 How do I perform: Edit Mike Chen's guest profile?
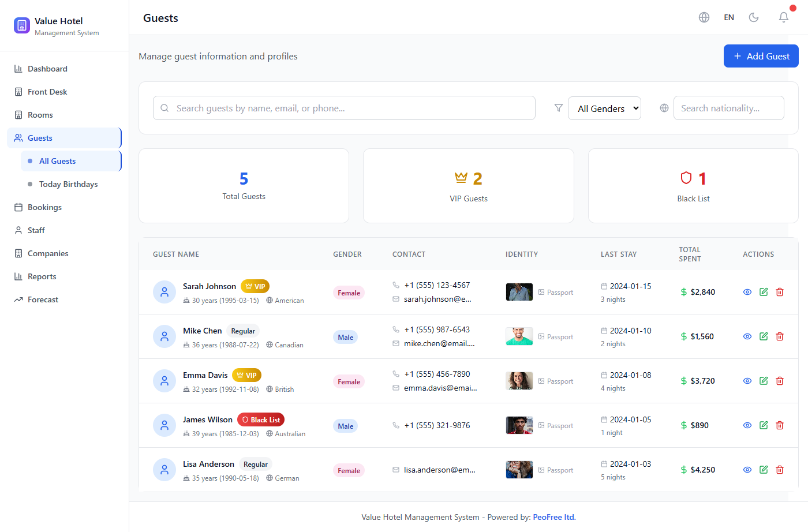[x=764, y=336]
